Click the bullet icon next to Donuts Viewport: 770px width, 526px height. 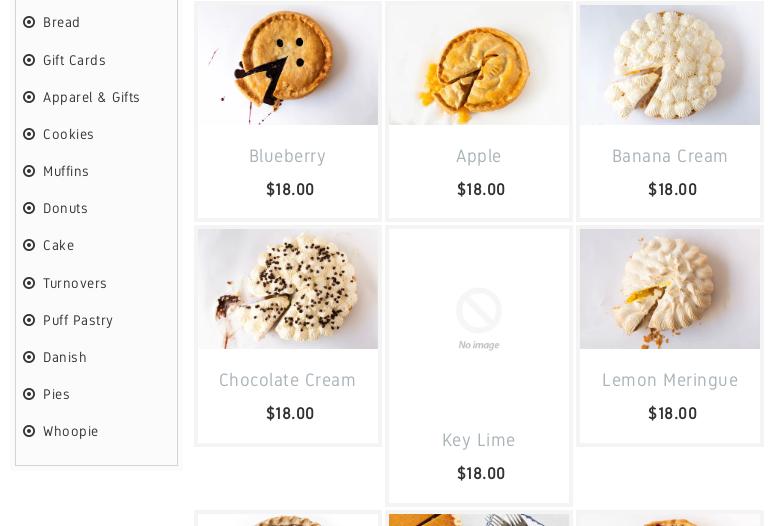29,208
